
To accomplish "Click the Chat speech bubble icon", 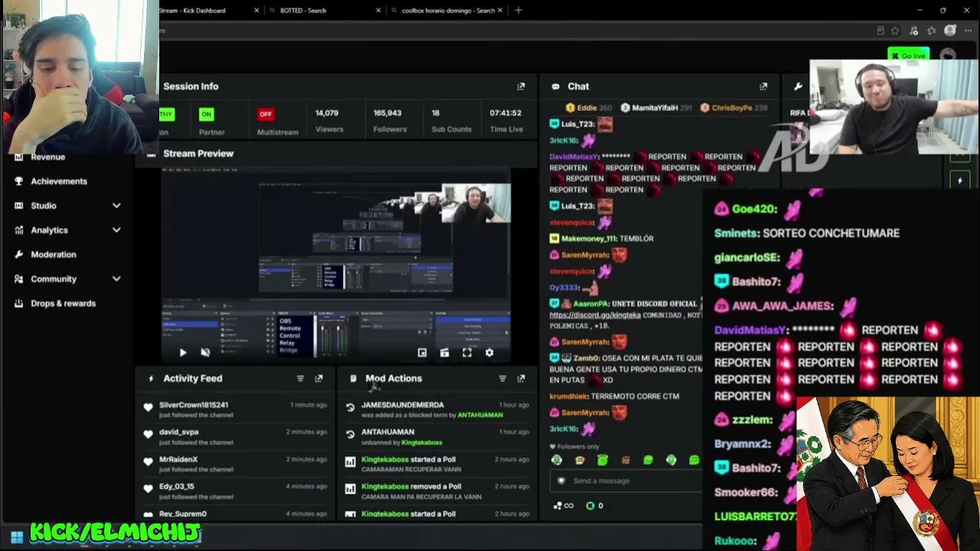I will point(556,86).
